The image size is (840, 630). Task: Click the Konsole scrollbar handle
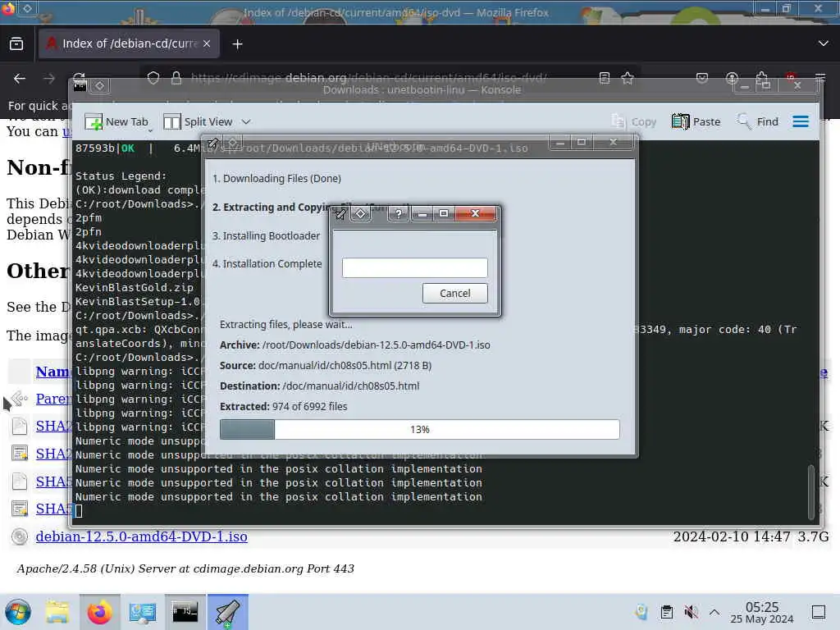(811, 492)
